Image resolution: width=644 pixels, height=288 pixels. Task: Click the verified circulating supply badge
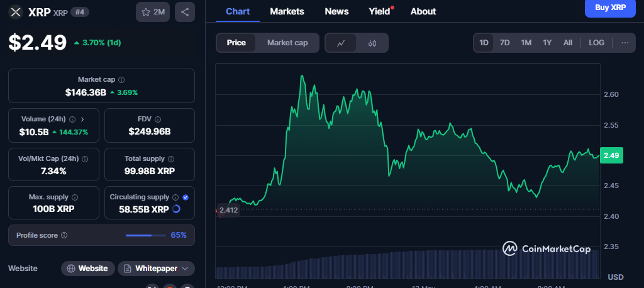(186, 197)
